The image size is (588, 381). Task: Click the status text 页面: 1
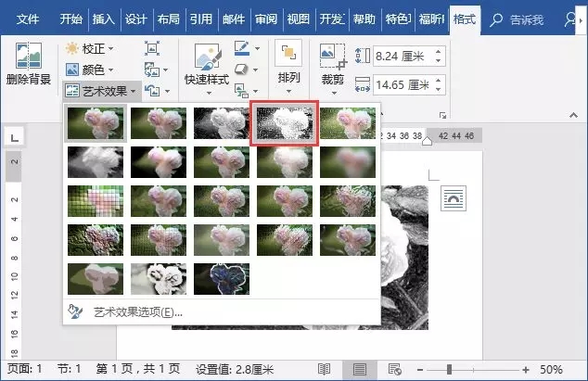(25, 369)
